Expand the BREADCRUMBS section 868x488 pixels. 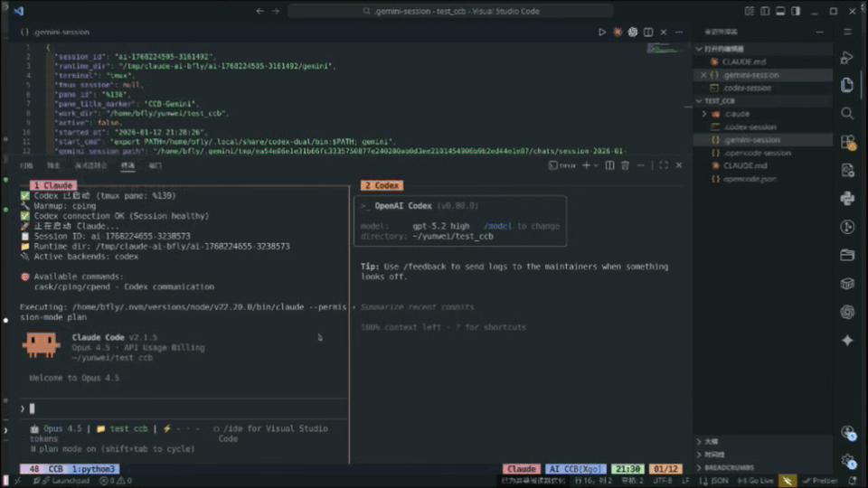tap(764, 467)
